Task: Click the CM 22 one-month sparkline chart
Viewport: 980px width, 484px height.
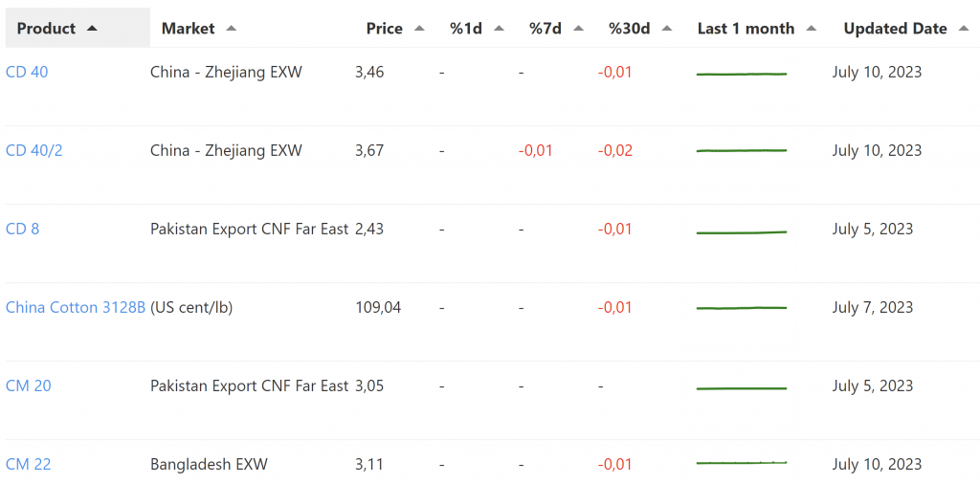Action: pyautogui.click(x=742, y=463)
